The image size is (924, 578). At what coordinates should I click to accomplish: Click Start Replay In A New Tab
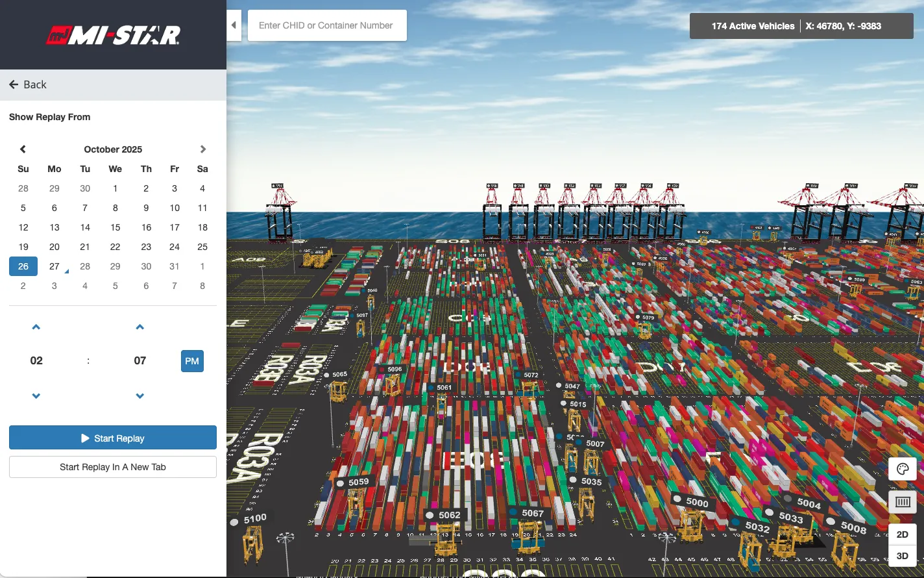pos(113,467)
